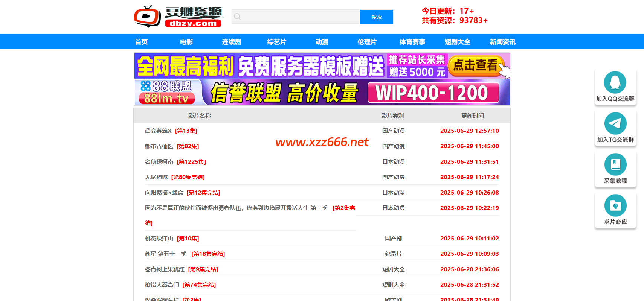Image resolution: width=644 pixels, height=301 pixels.
Task: Click 国产动漫 category in the 凸变英雄X row
Action: [393, 131]
